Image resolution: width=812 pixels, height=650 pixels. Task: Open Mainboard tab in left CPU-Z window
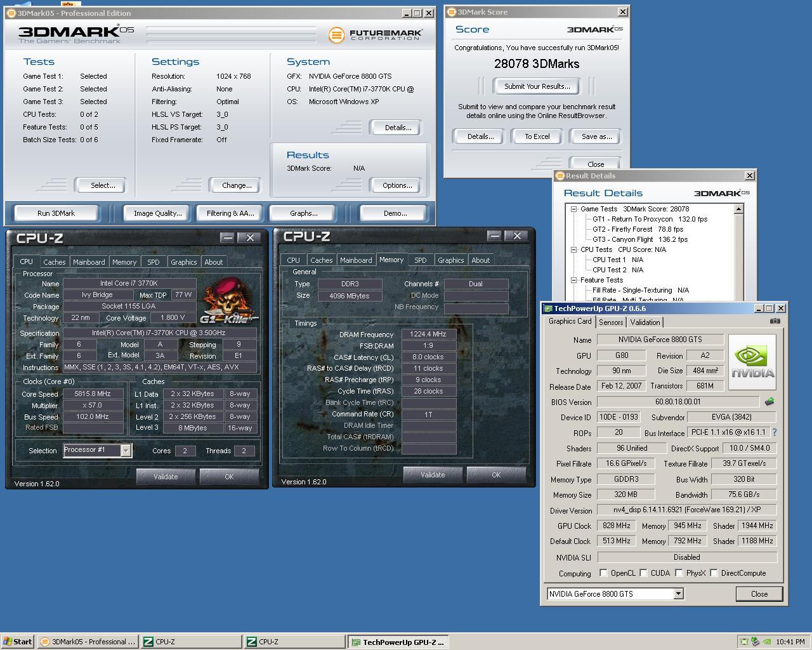tap(89, 262)
